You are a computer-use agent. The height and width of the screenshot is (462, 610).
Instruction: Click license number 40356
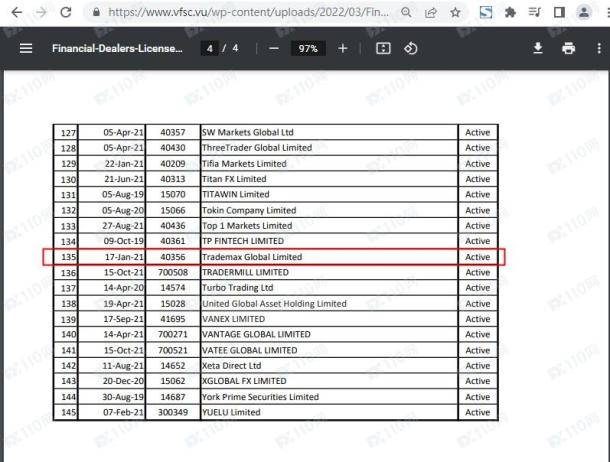click(x=173, y=257)
